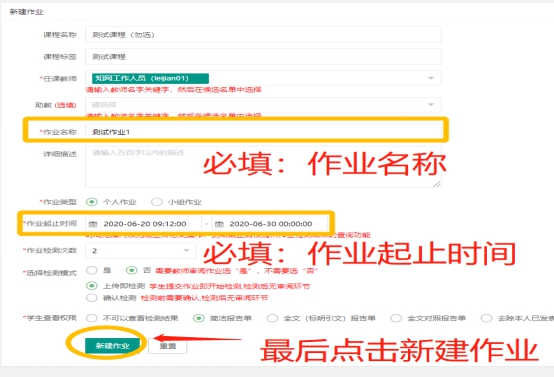Click the 重置 button
Viewport: 554px width, 377px height.
point(167,346)
